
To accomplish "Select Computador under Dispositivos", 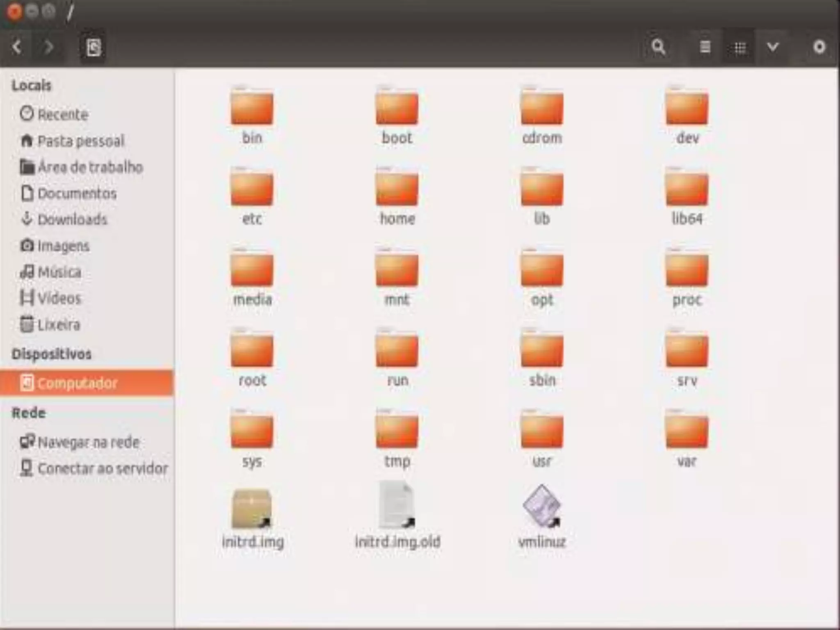I will point(77,383).
